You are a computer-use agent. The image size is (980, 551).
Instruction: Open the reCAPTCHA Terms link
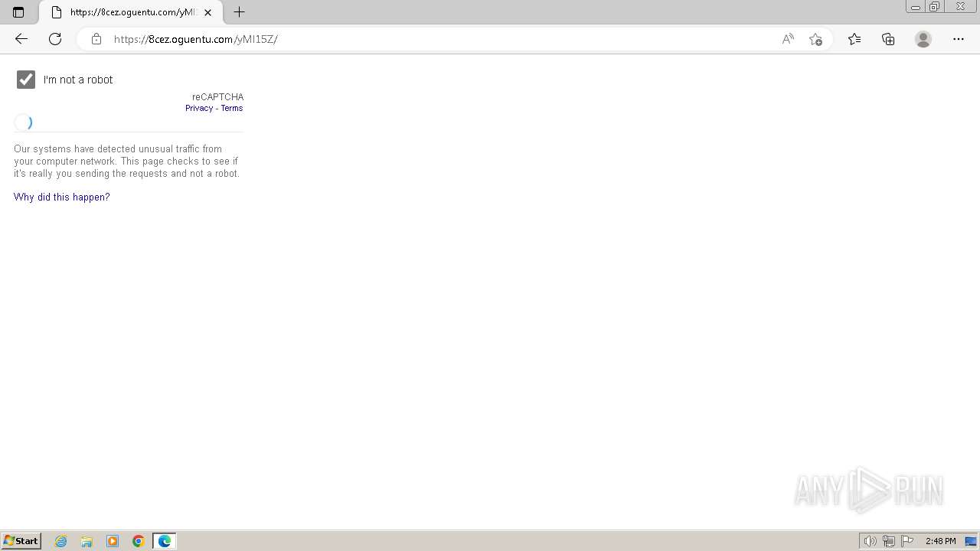tap(232, 108)
